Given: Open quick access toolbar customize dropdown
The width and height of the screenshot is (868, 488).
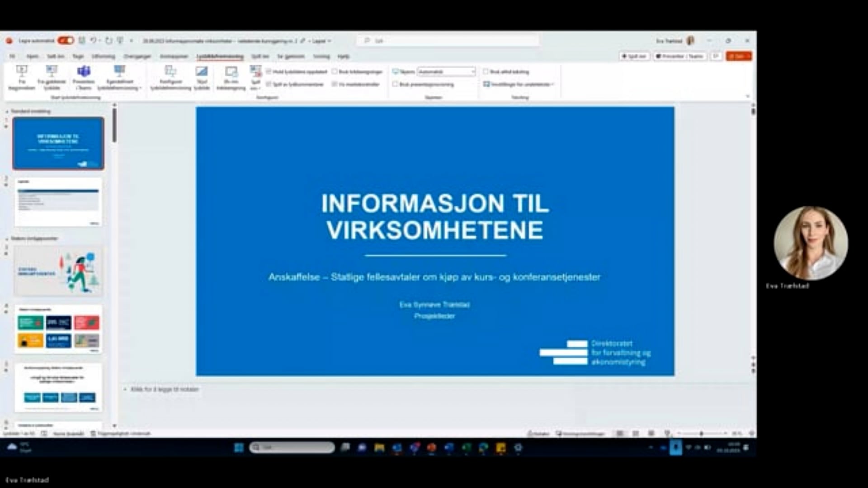Looking at the screenshot, I should [132, 41].
